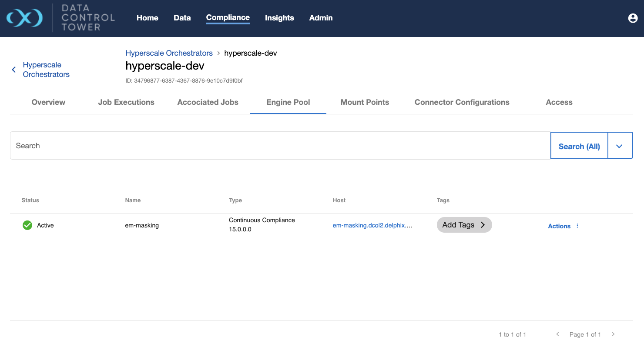644x344 pixels.
Task: Follow the Hyperscale Orchestrators breadcrumb link
Action: click(169, 53)
